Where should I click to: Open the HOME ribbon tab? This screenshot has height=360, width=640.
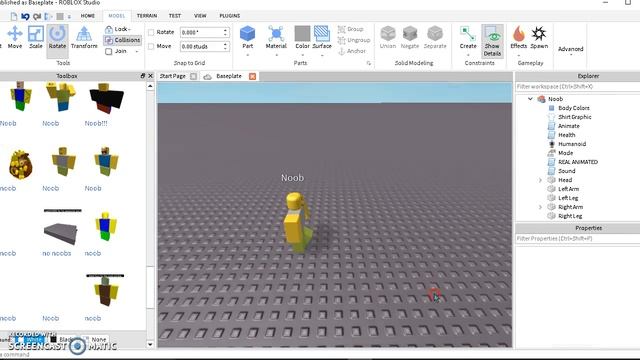tap(88, 16)
